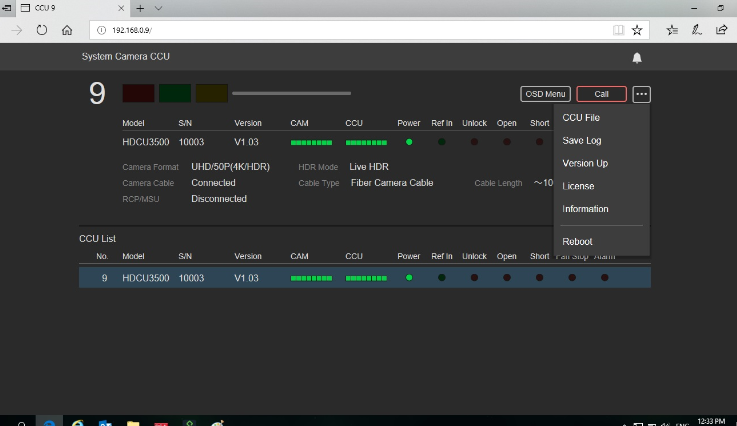Select CCU File from the menu
This screenshot has width=737, height=426.
click(x=581, y=118)
